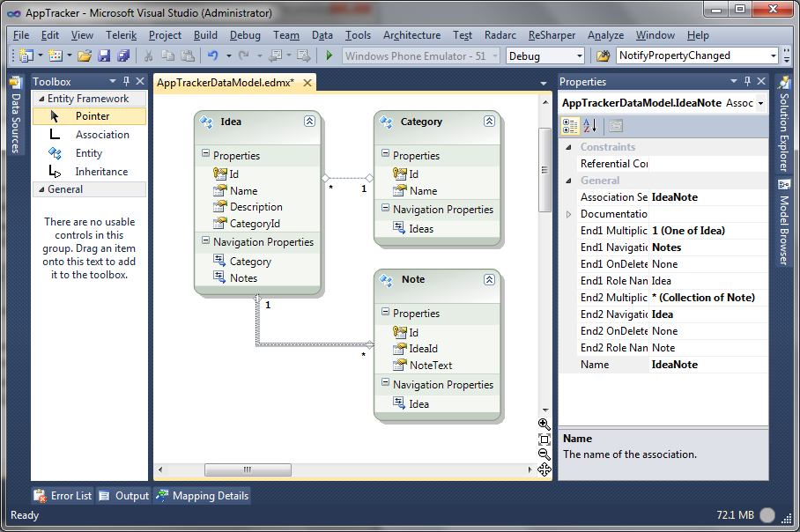Toggle auto-hide pushpin on Properties panel

(747, 81)
